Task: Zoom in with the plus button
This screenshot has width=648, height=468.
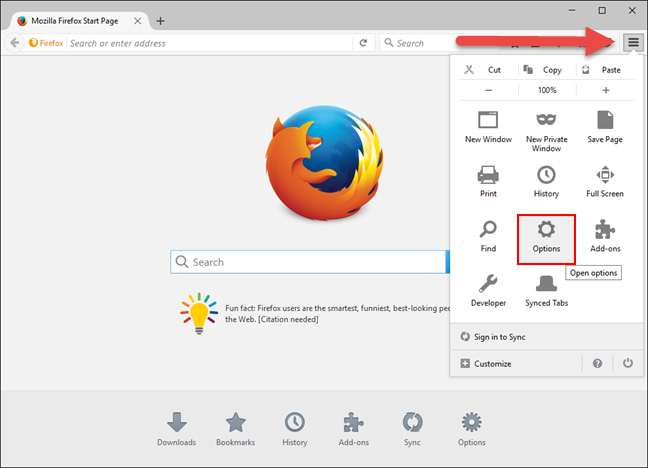Action: [606, 90]
